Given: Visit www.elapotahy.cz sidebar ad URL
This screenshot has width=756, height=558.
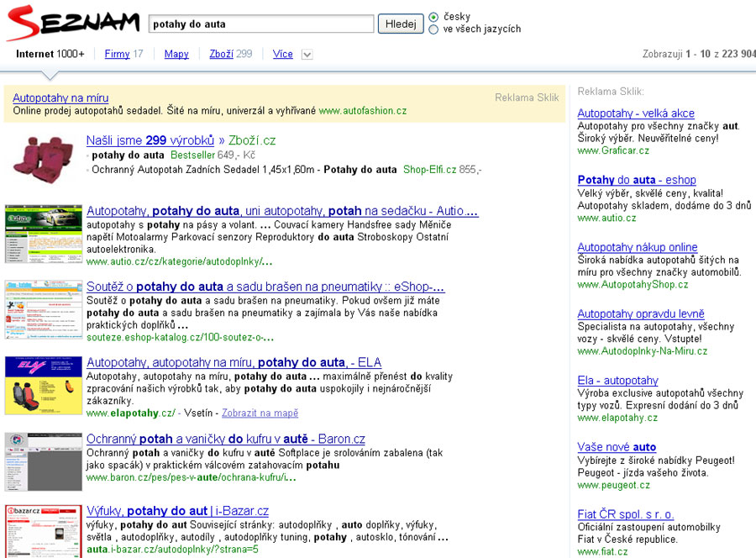Looking at the screenshot, I should click(x=617, y=418).
